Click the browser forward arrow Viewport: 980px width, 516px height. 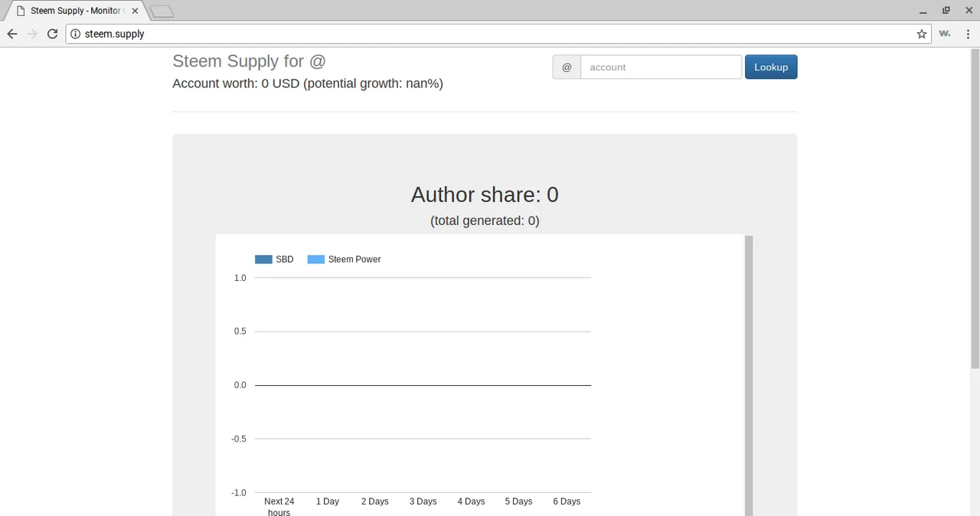coord(32,34)
